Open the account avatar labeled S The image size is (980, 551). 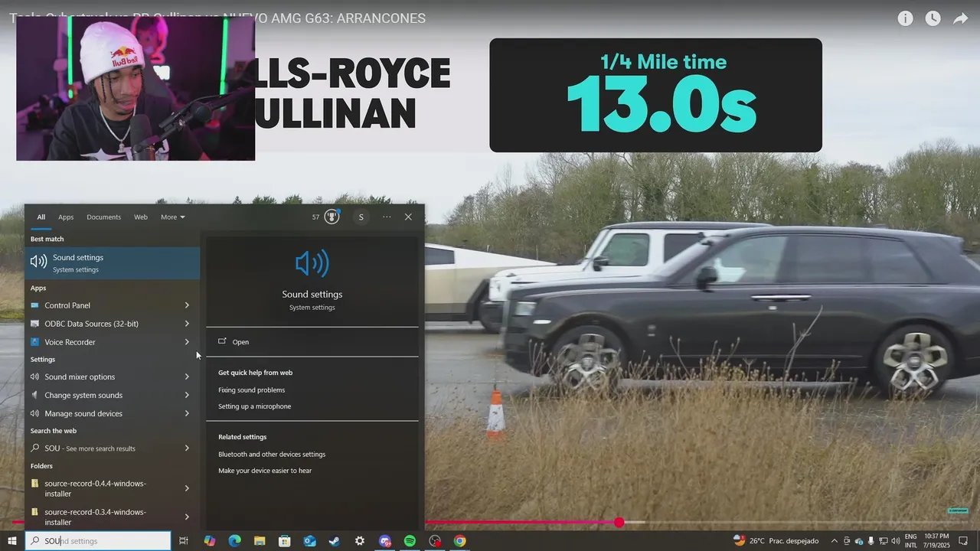361,217
